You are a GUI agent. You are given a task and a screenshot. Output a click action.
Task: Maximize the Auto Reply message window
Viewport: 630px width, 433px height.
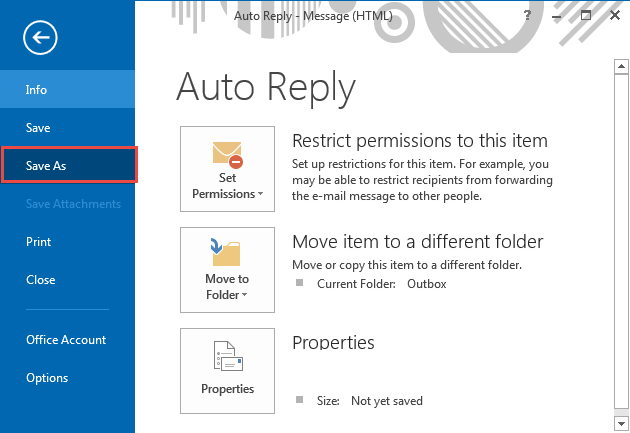tap(586, 16)
